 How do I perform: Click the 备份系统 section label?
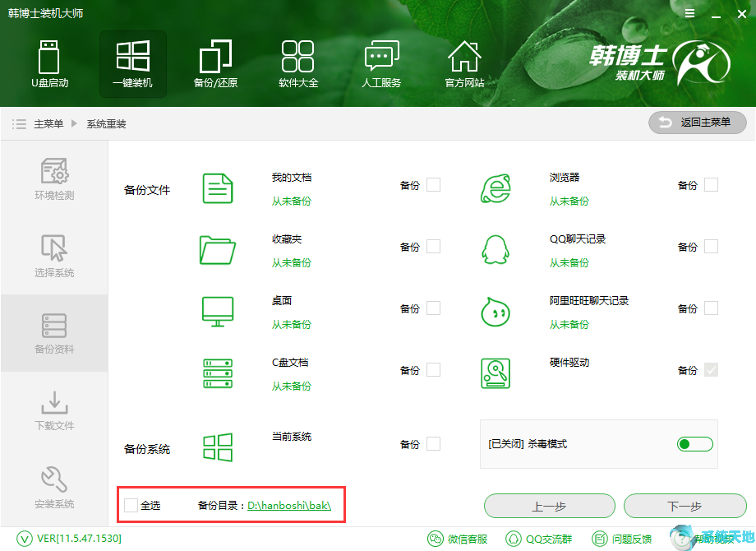[x=147, y=449]
